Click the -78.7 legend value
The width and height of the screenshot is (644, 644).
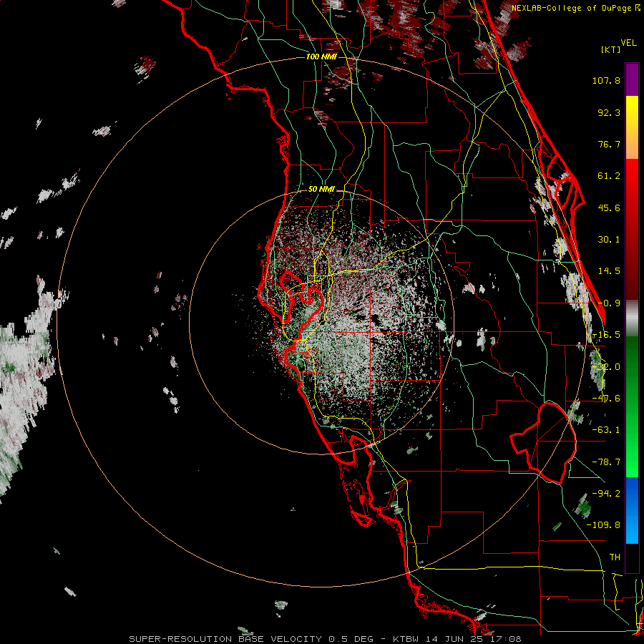606,462
